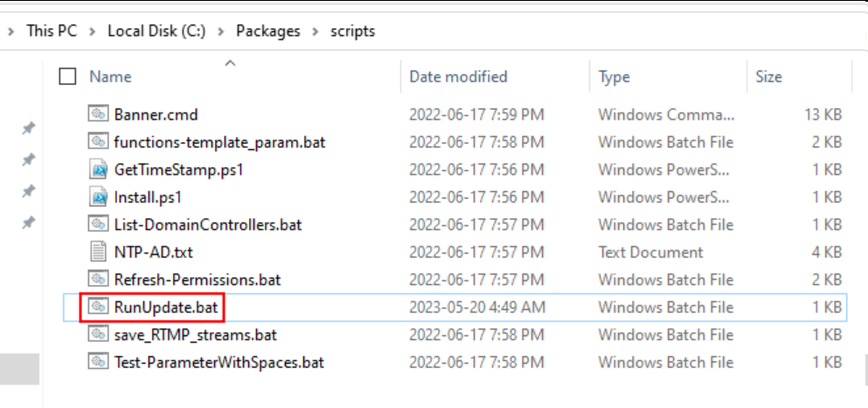Click the Refresh-Permissions.bat file icon

coord(97,279)
